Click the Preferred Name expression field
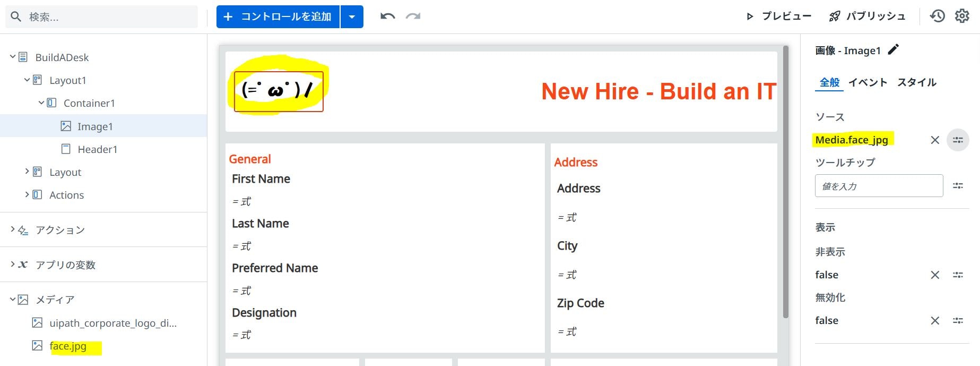980x366 pixels. click(x=241, y=291)
